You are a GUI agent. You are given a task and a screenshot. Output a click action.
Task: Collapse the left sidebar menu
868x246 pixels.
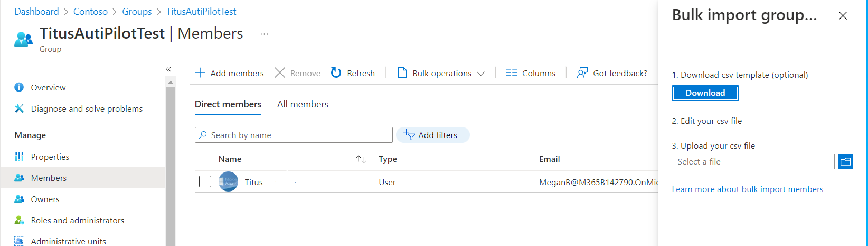click(x=168, y=69)
